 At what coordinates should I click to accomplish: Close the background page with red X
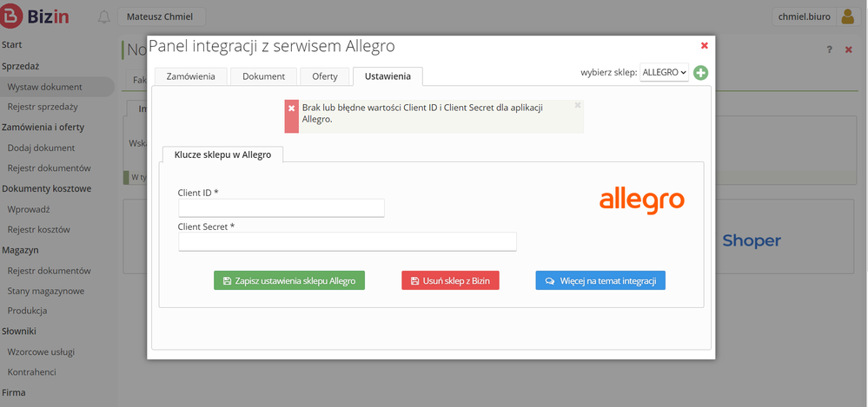click(848, 49)
